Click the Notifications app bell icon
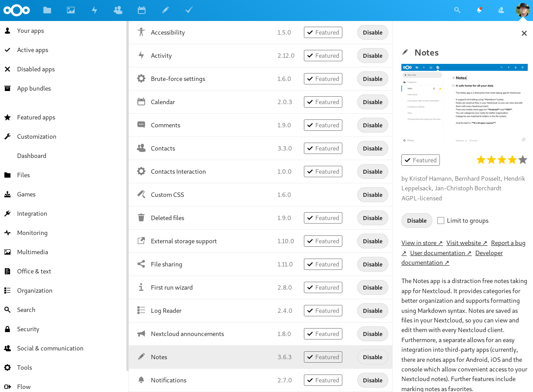The height and width of the screenshot is (392, 533). (x=141, y=380)
